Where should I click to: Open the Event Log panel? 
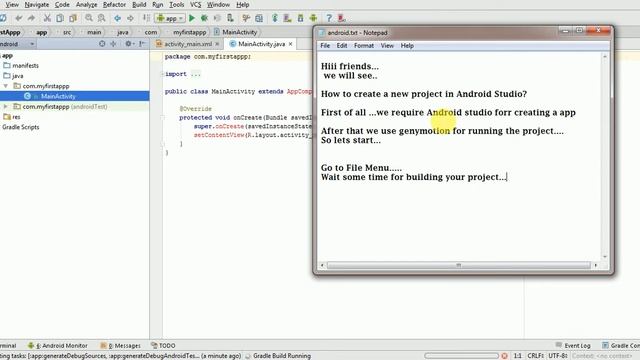click(573, 345)
